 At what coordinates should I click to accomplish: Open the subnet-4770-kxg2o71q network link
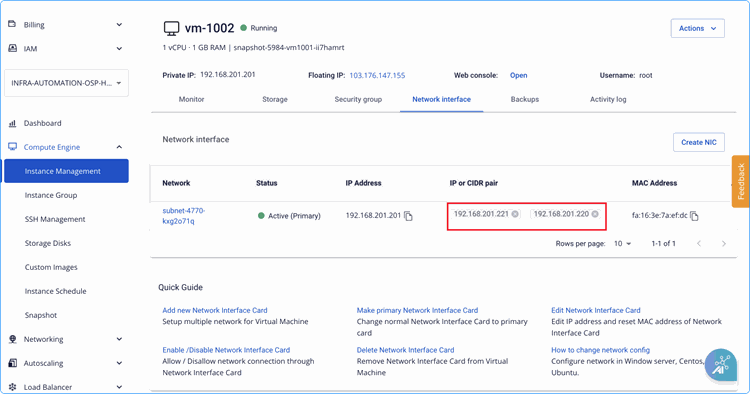[184, 216]
